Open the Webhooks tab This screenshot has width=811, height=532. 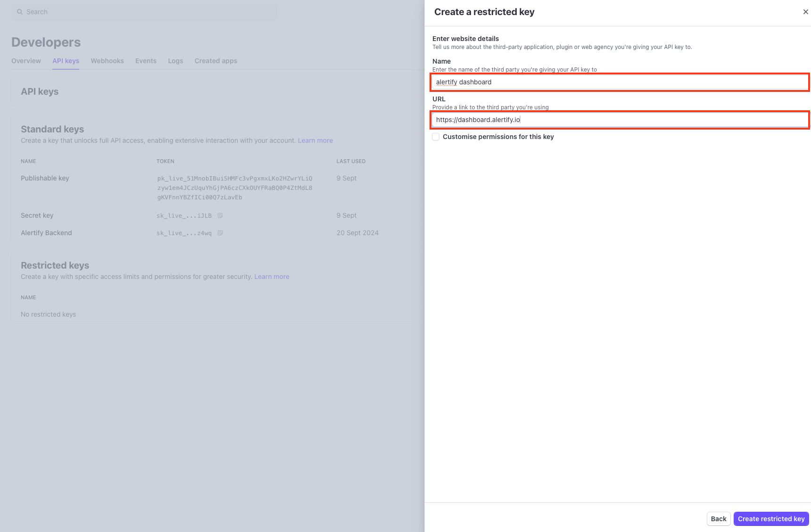point(107,61)
